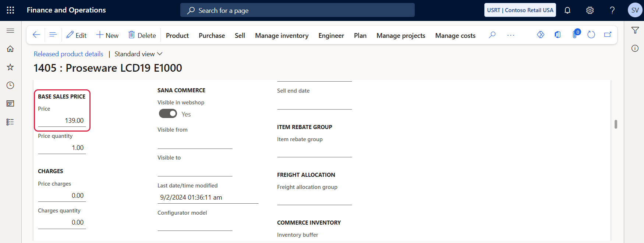This screenshot has width=644, height=243.
Task: Show related information info icon
Action: [x=635, y=49]
